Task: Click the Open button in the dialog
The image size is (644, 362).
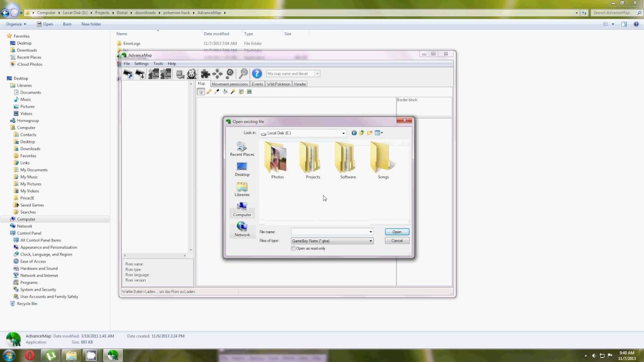Action: pyautogui.click(x=397, y=232)
